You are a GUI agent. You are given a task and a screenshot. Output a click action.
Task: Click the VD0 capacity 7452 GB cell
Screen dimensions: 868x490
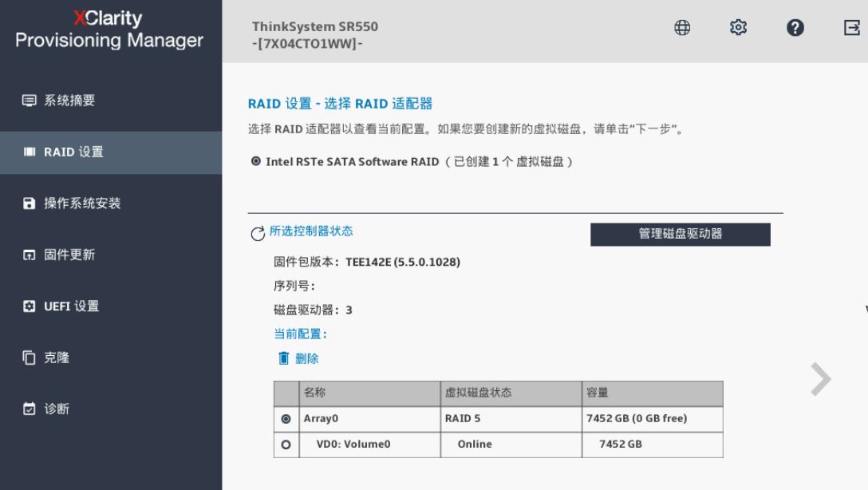click(653, 445)
